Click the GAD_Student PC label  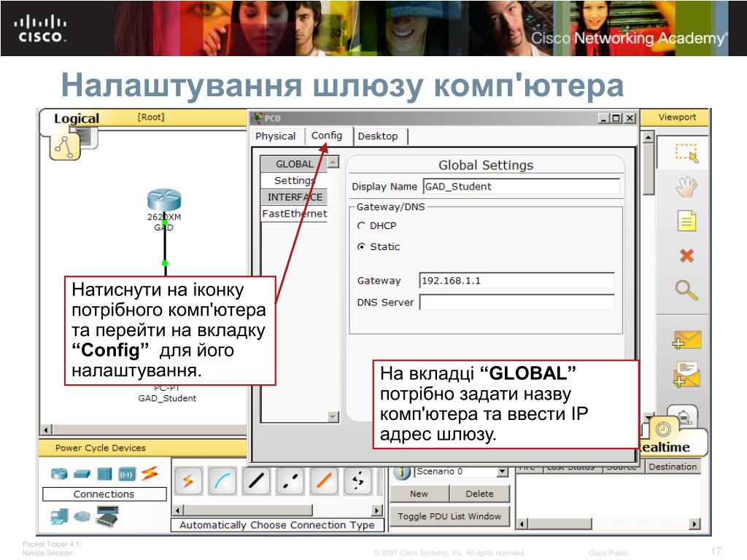coord(167,399)
